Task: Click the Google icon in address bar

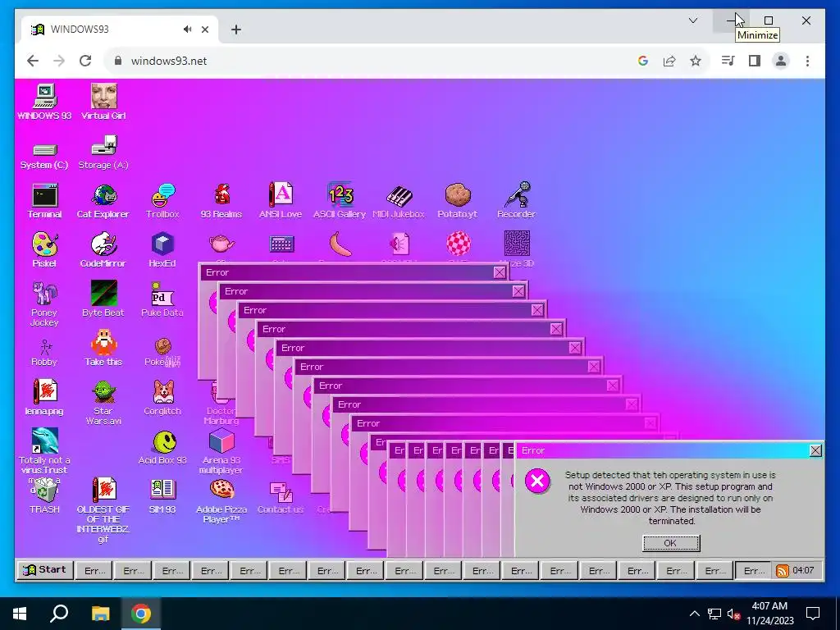Action: click(x=643, y=61)
